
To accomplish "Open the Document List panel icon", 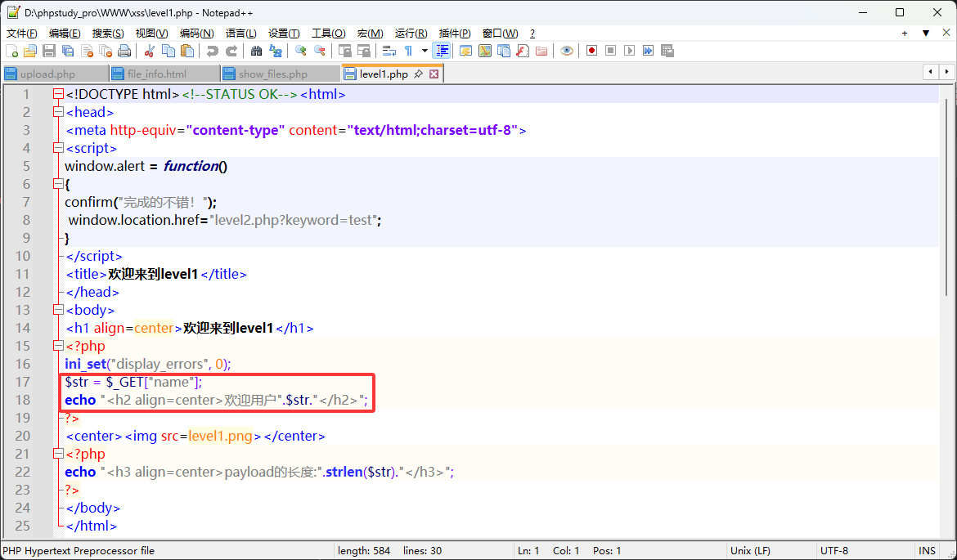I will pos(504,51).
